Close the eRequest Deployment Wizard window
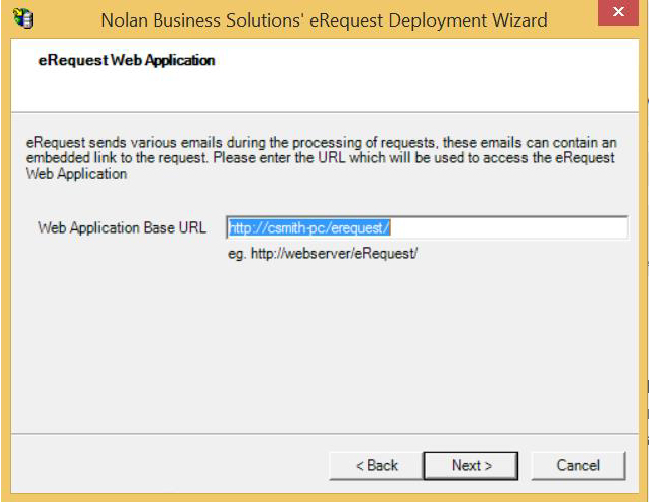 621,17
